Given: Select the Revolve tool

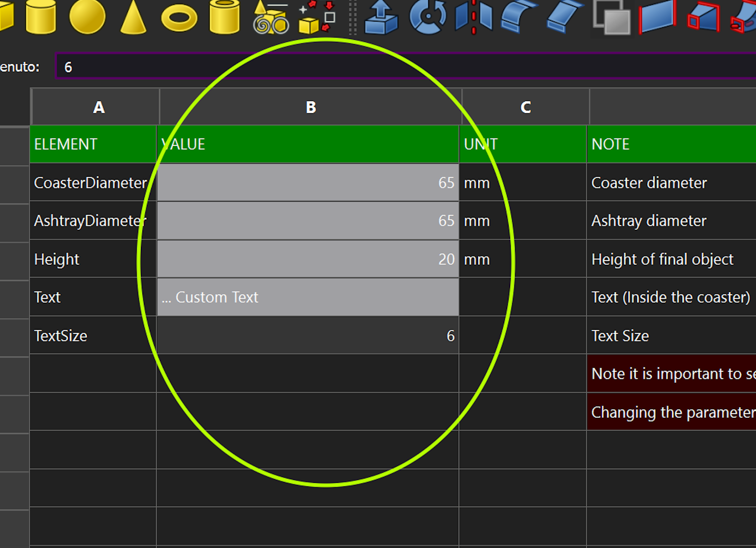Looking at the screenshot, I should coord(428,17).
